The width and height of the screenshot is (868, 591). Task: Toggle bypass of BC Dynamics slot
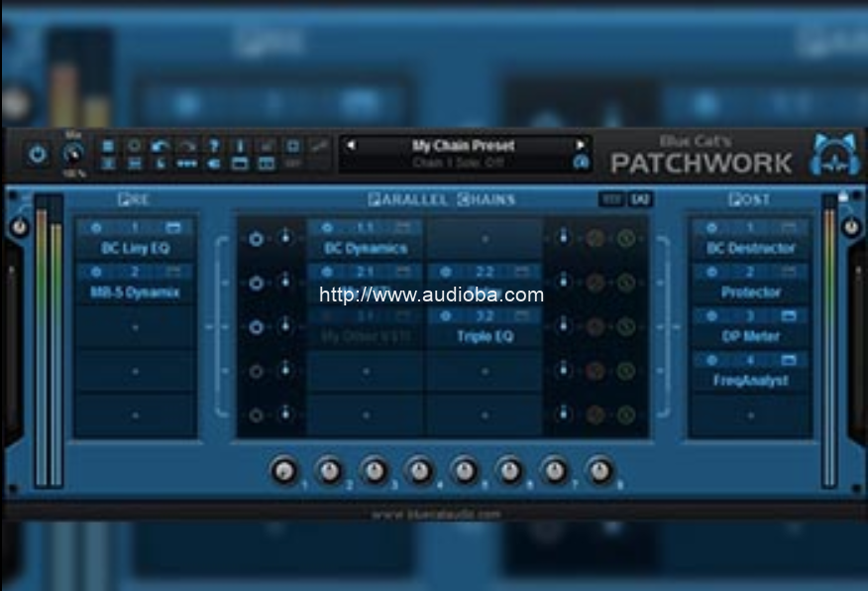pos(327,228)
